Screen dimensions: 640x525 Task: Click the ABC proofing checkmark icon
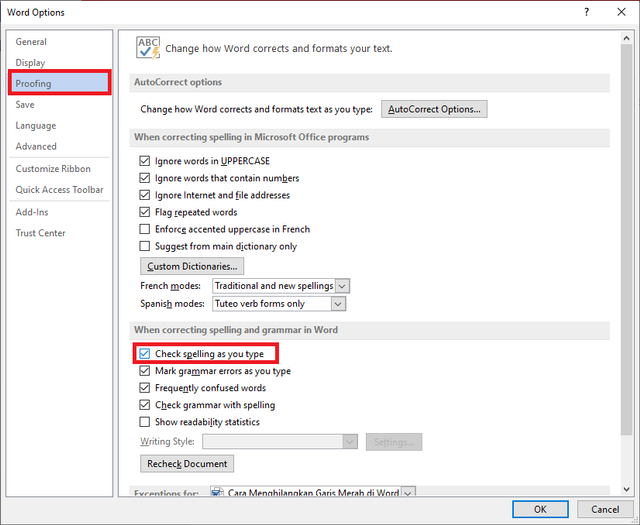tap(148, 48)
